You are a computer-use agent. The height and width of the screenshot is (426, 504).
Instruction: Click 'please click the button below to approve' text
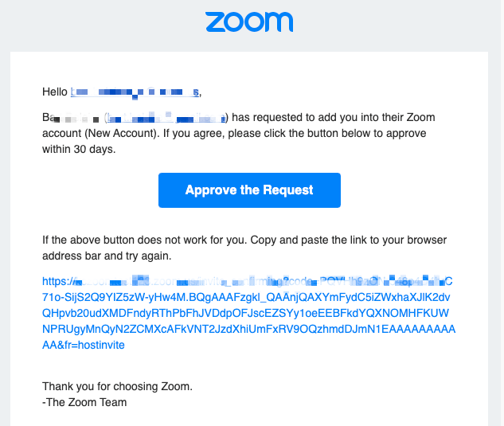point(327,133)
